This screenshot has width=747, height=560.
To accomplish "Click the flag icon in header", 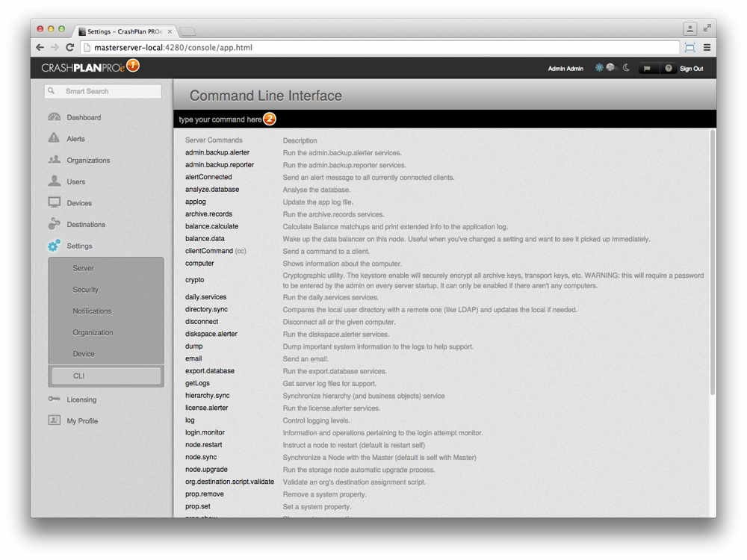I will [x=647, y=69].
